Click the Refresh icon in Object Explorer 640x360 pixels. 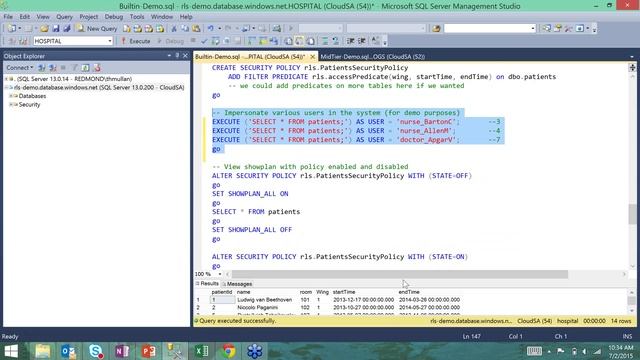[x=85, y=67]
